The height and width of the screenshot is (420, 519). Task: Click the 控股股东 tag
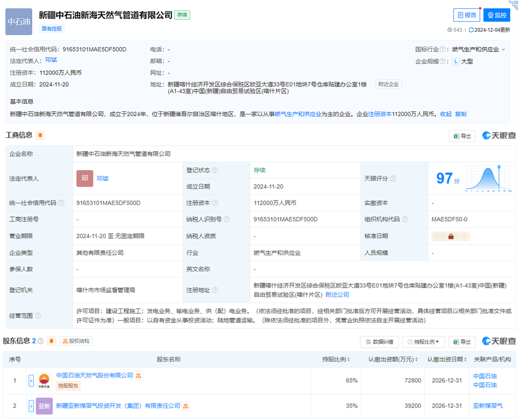[x=68, y=385]
